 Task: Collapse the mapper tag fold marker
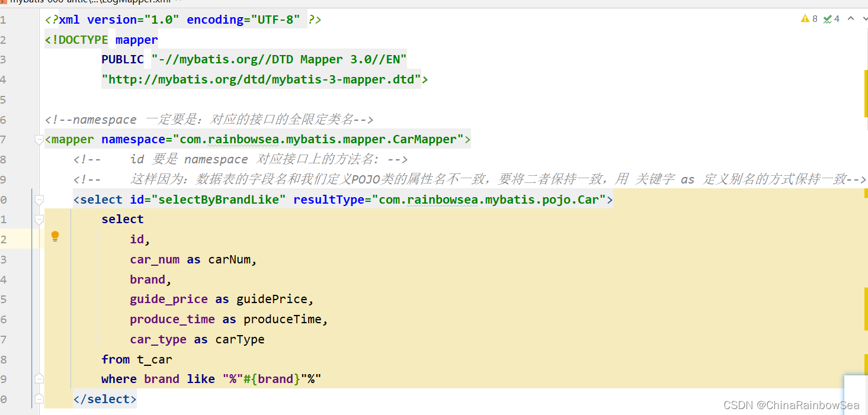(x=39, y=140)
